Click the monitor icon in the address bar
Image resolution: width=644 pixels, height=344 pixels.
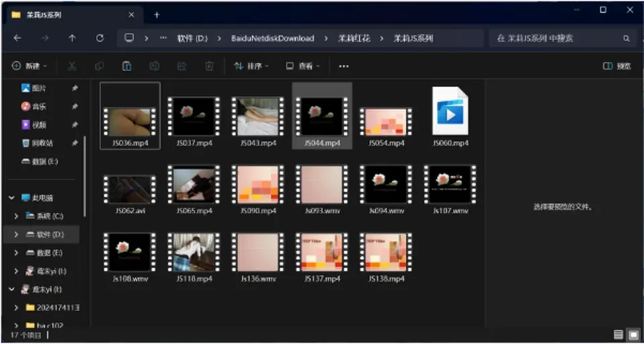(x=129, y=38)
